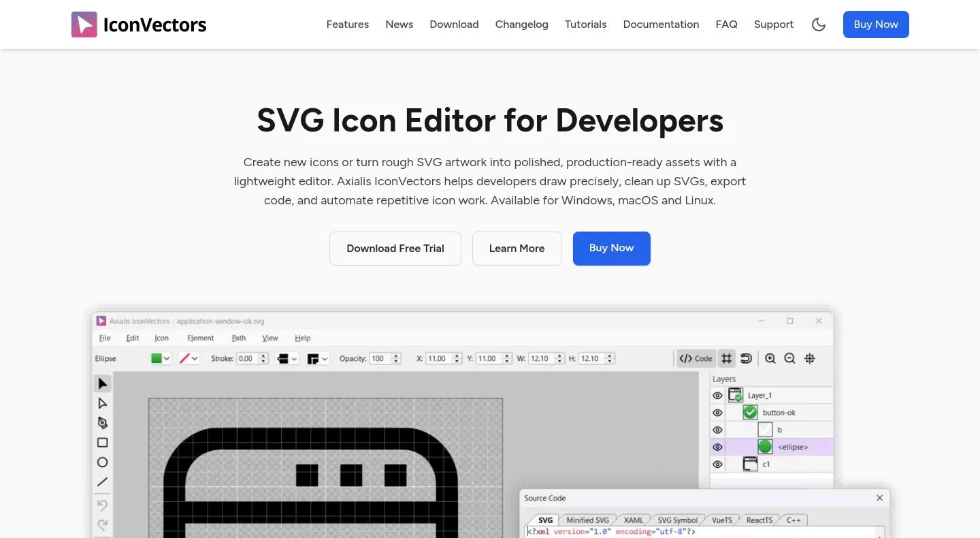Switch the site to dark mode
Screen dimensions: 980x538
[819, 25]
